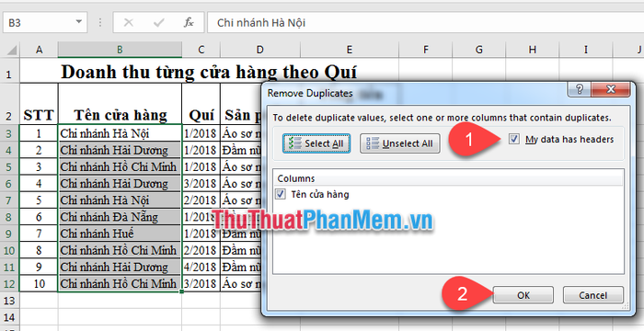644x331 pixels.
Task: Click the formula bar Enter checkmark icon
Action: [x=158, y=23]
